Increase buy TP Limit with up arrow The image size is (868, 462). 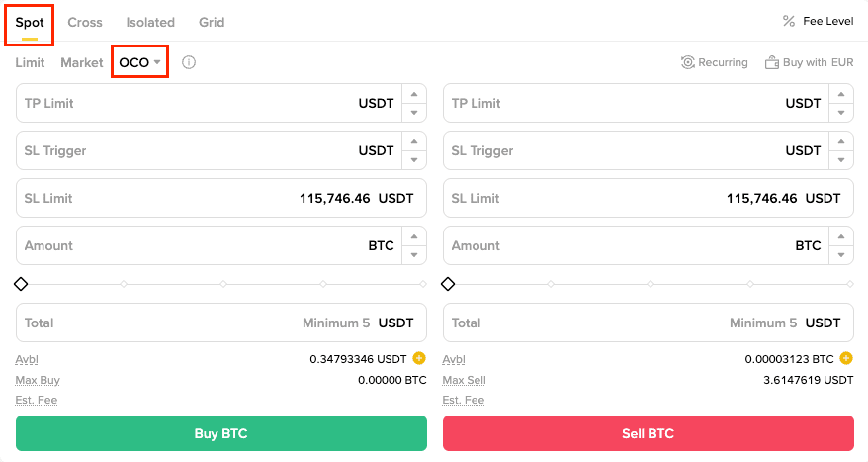pos(414,95)
